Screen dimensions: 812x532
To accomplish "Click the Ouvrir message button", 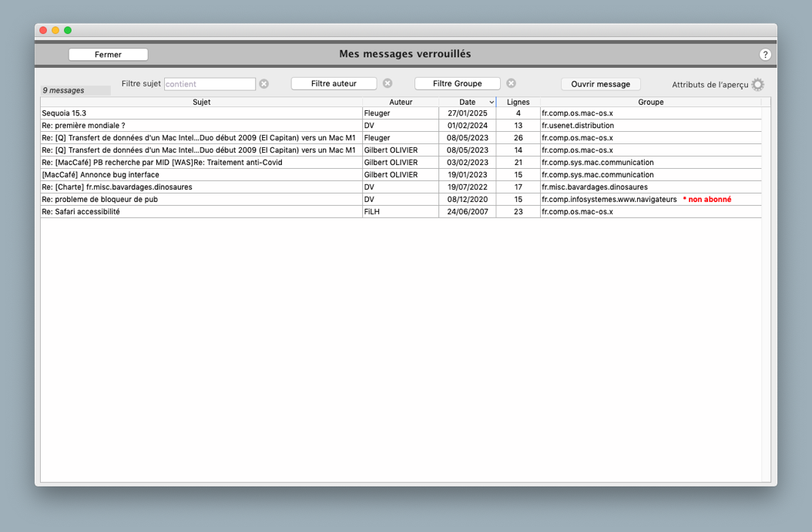I will [600, 84].
